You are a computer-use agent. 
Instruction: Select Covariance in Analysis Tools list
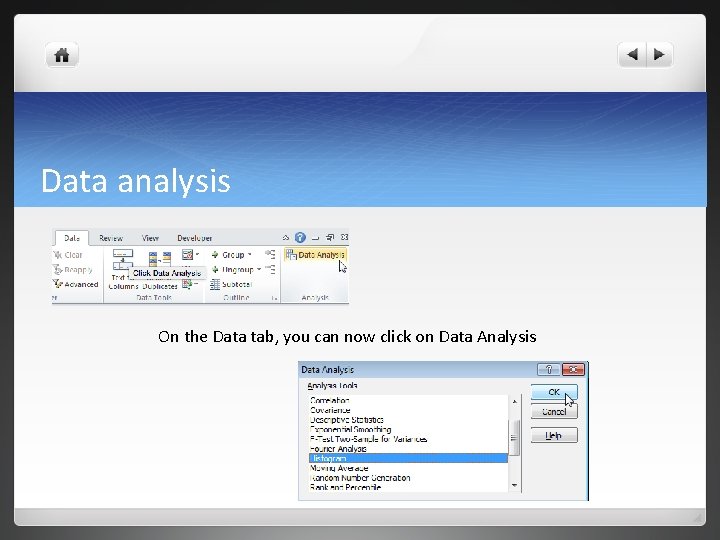(408, 410)
